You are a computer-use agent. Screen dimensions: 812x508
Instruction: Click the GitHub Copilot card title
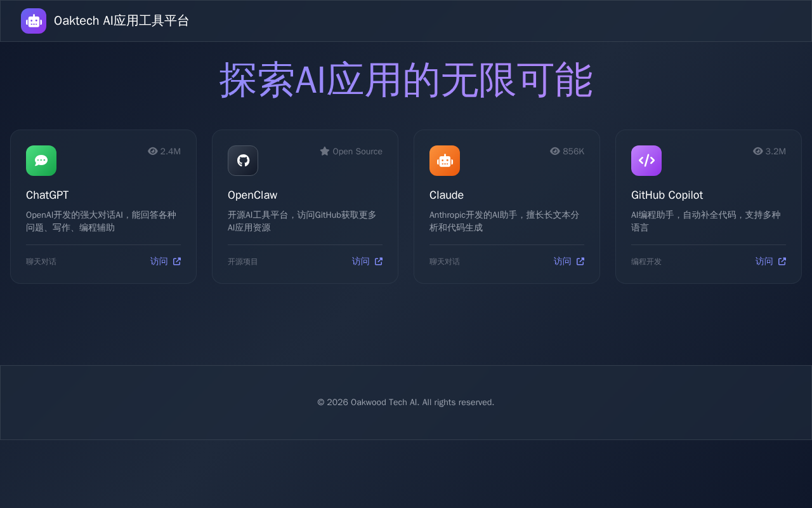667,195
